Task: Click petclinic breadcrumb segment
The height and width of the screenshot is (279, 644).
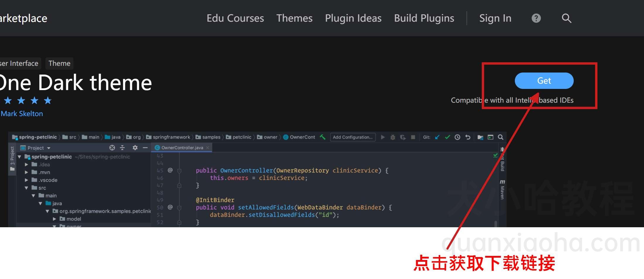Action: point(239,137)
